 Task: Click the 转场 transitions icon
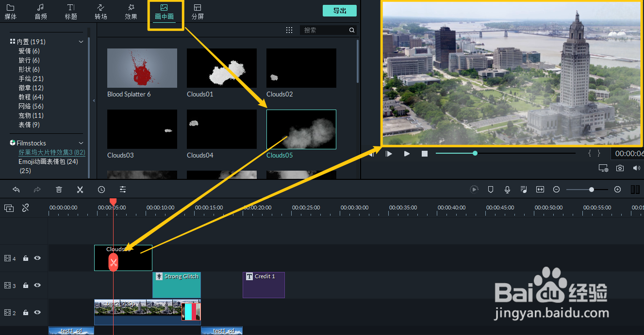100,11
